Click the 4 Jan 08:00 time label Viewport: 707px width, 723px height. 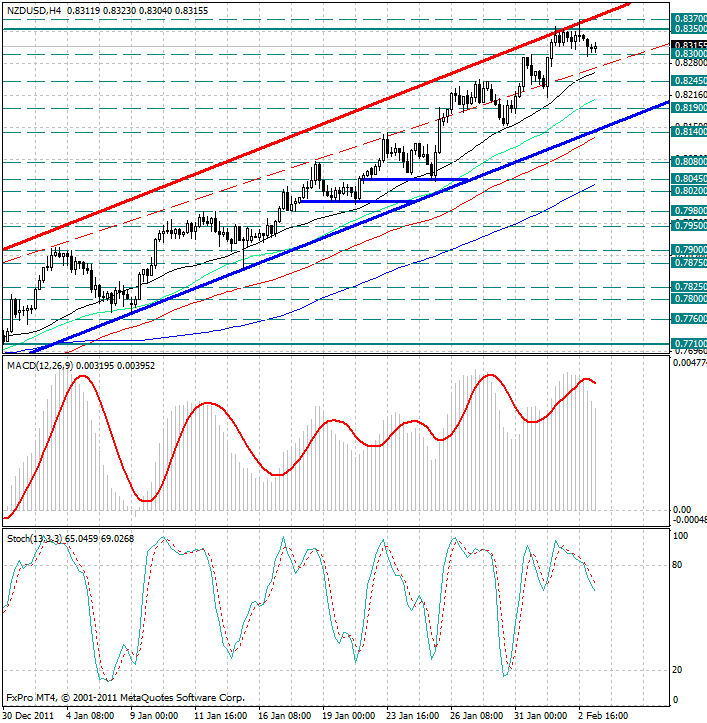89,716
